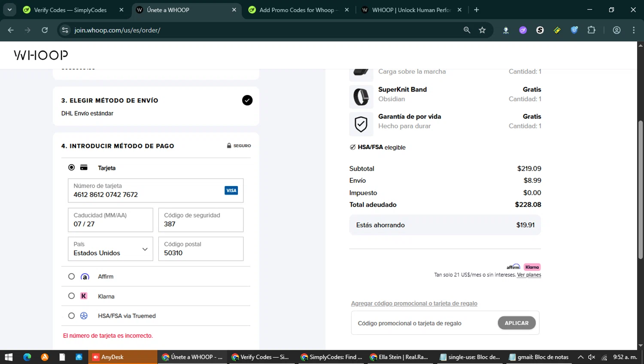Click Agregar código promocional o tarjeta de regalo link
The image size is (644, 364).
point(414,303)
